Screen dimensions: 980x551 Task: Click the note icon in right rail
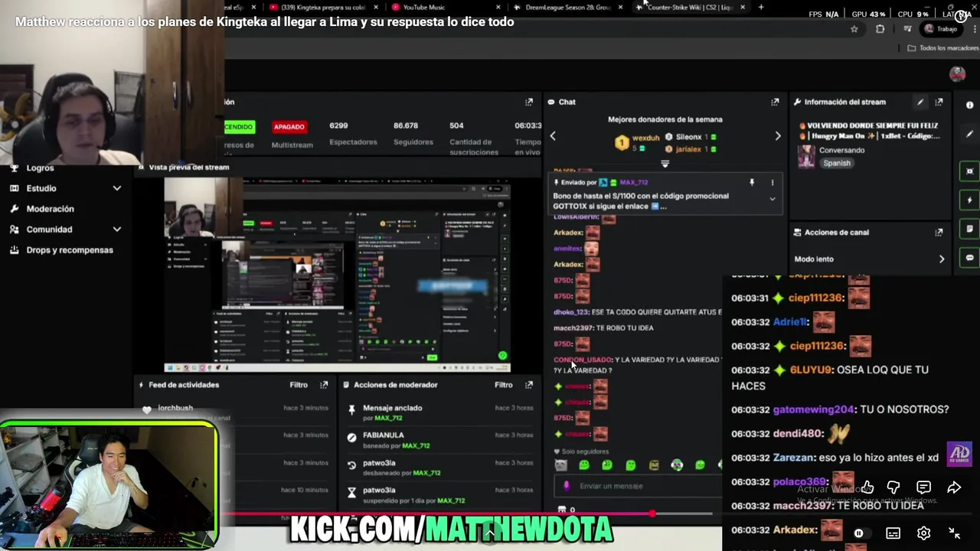coord(970,229)
